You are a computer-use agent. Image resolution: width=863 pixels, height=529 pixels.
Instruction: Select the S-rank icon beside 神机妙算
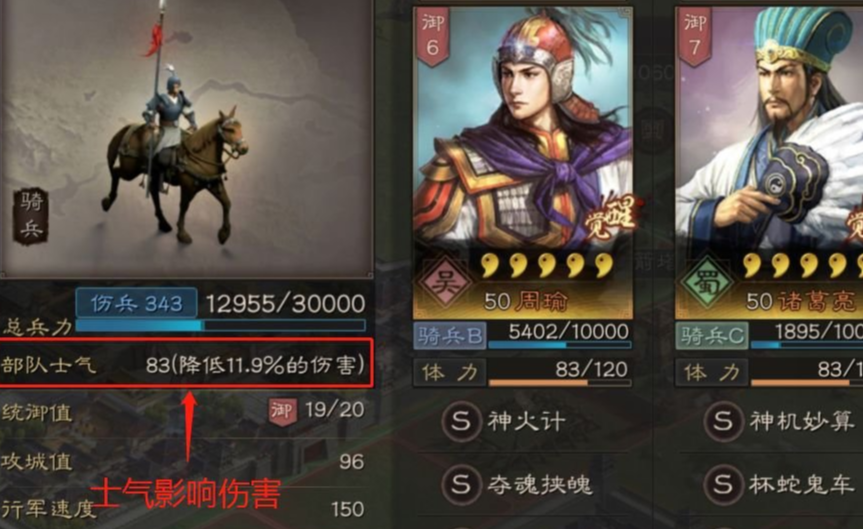pos(722,422)
